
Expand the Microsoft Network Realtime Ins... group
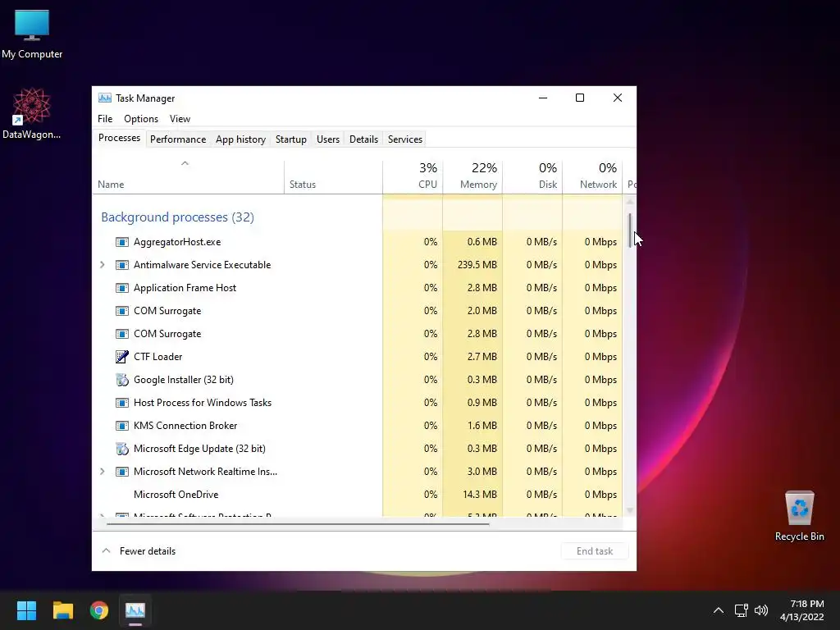point(103,472)
